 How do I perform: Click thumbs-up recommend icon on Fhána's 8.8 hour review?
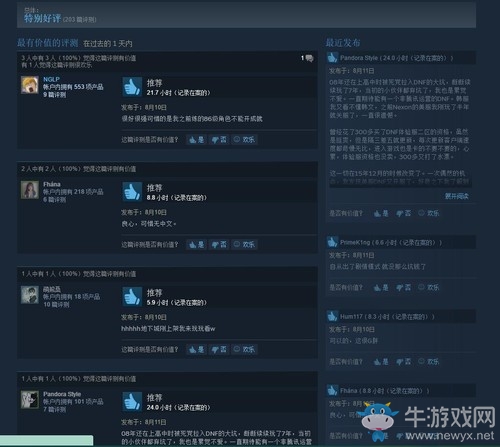click(x=132, y=192)
